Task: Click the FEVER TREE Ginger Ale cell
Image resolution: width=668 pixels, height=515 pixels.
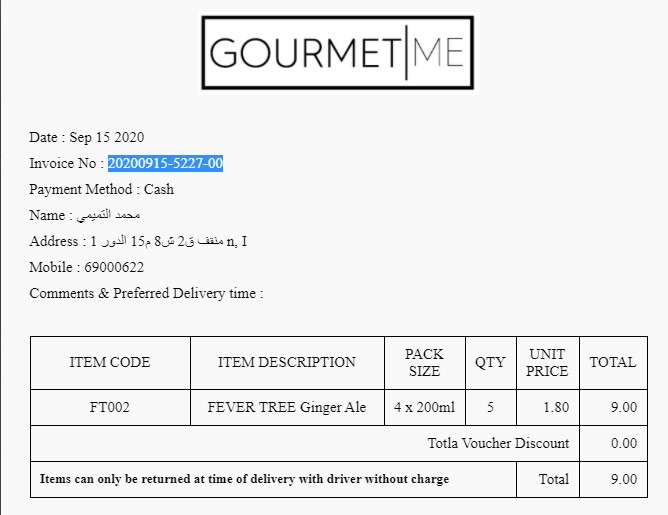Action: click(x=287, y=407)
